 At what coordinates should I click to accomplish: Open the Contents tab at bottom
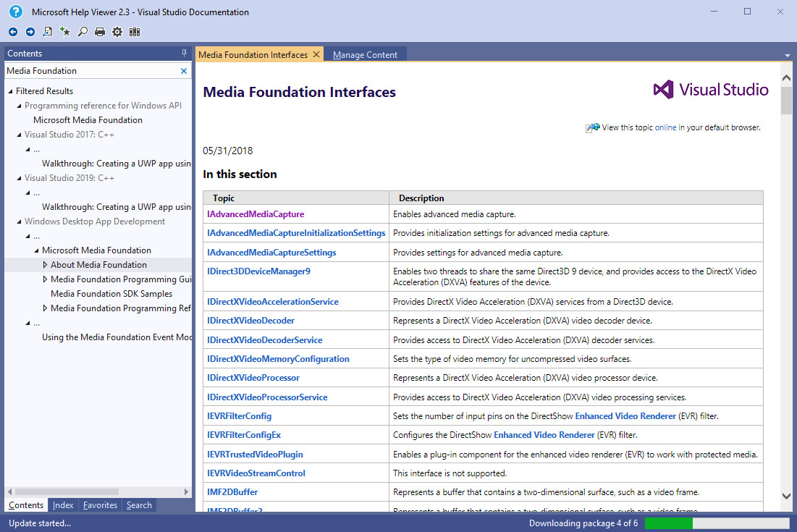point(26,505)
